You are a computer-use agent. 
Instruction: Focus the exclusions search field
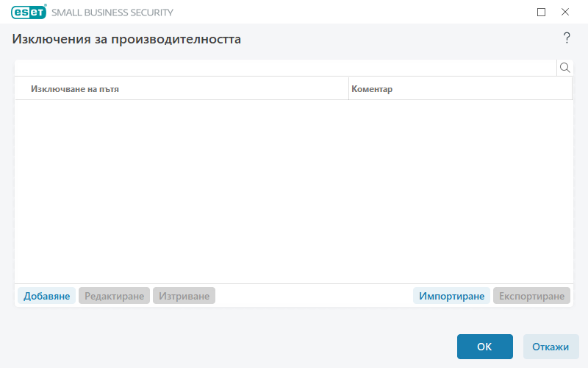[285, 68]
